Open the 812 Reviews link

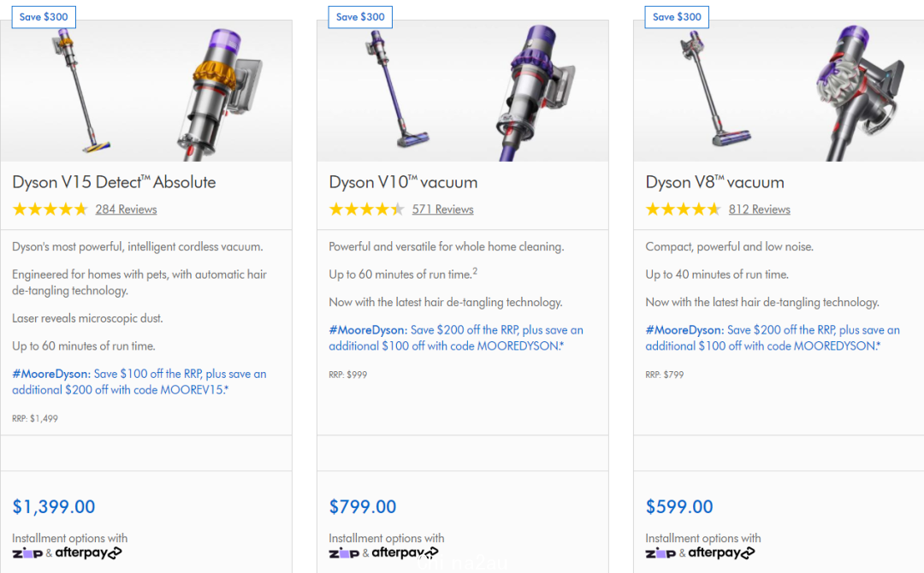[x=759, y=209]
